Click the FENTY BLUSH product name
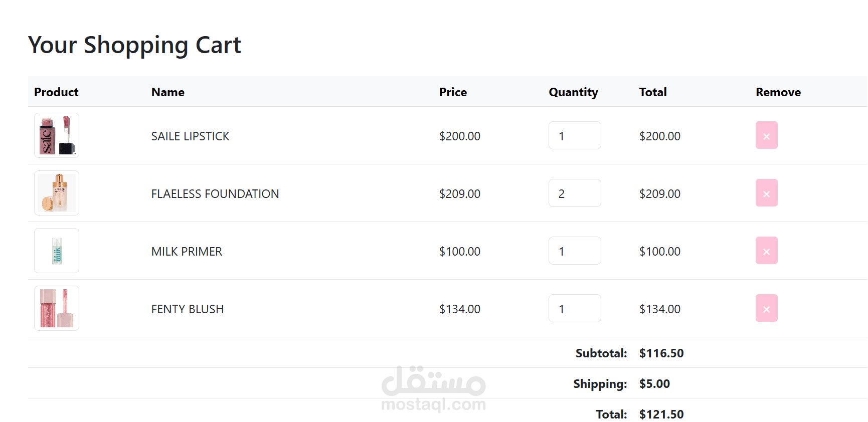The width and height of the screenshot is (868, 422). pos(188,309)
